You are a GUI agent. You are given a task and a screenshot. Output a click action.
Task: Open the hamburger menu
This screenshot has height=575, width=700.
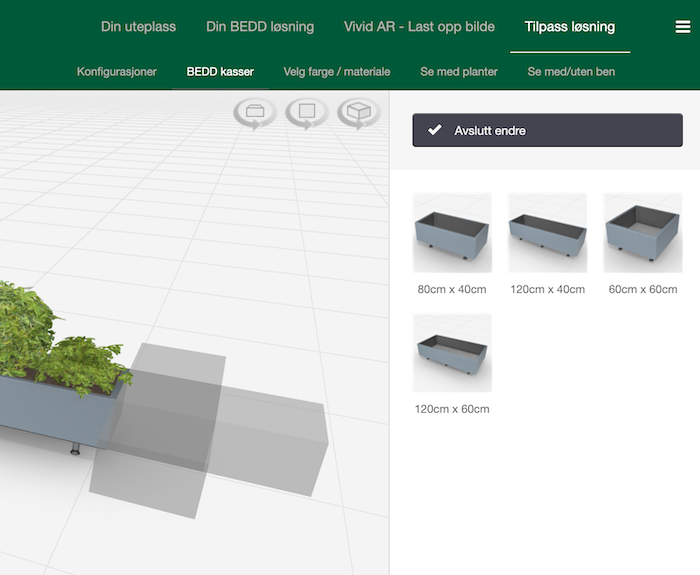point(683,27)
